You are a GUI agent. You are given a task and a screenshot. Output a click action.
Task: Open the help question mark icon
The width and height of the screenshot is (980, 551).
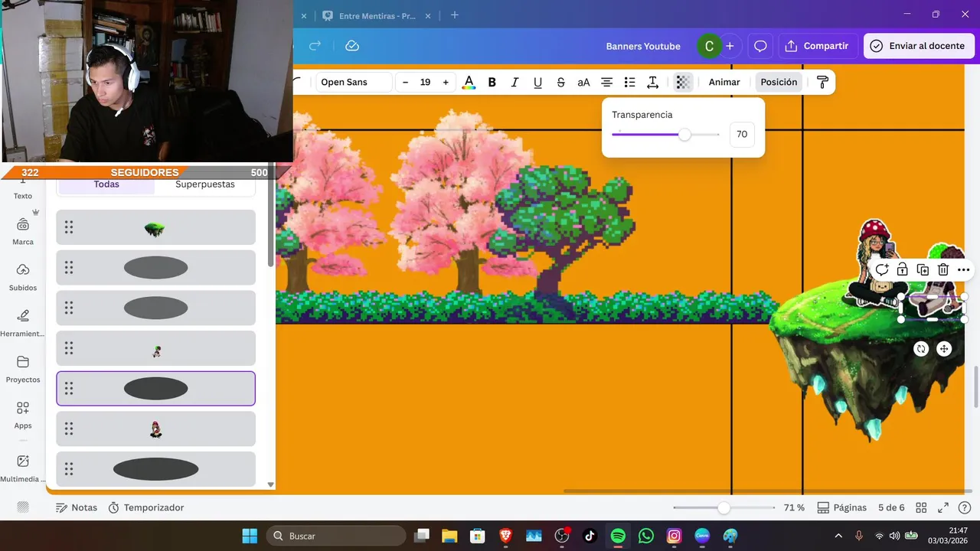pos(964,507)
